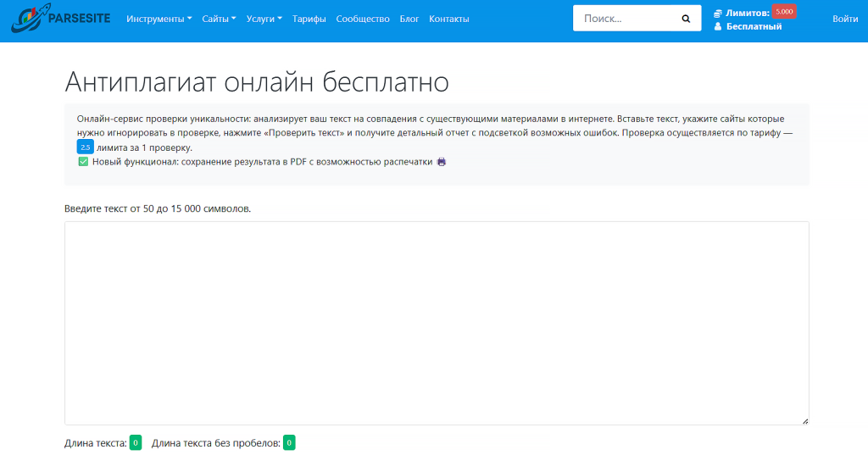The width and height of the screenshot is (868, 461).
Task: Click the Длина текста без пробелов counter badge
Action: click(x=289, y=442)
